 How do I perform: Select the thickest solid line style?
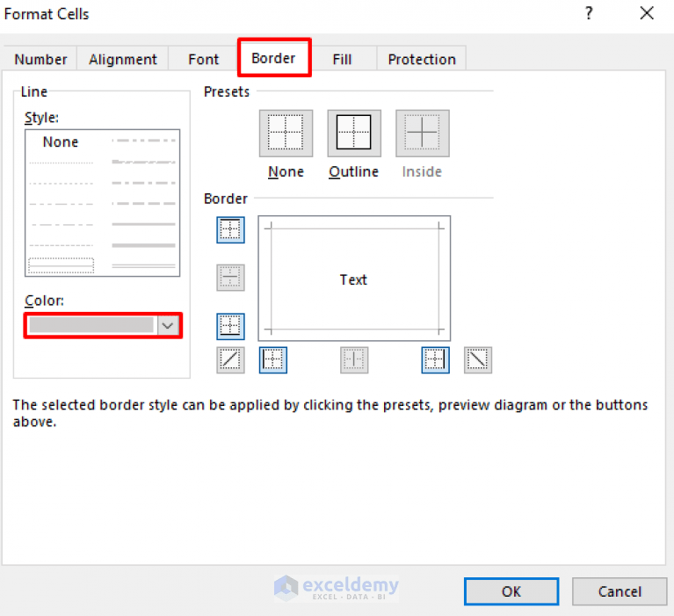pyautogui.click(x=143, y=245)
